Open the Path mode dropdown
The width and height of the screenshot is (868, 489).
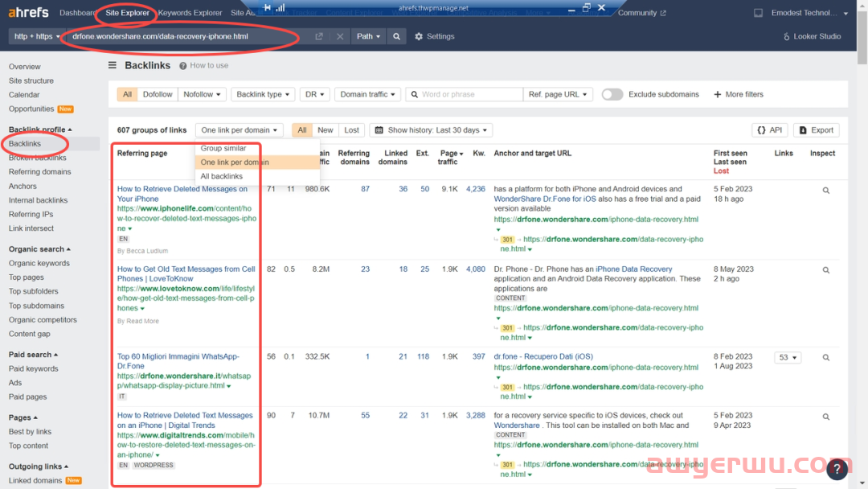(368, 36)
